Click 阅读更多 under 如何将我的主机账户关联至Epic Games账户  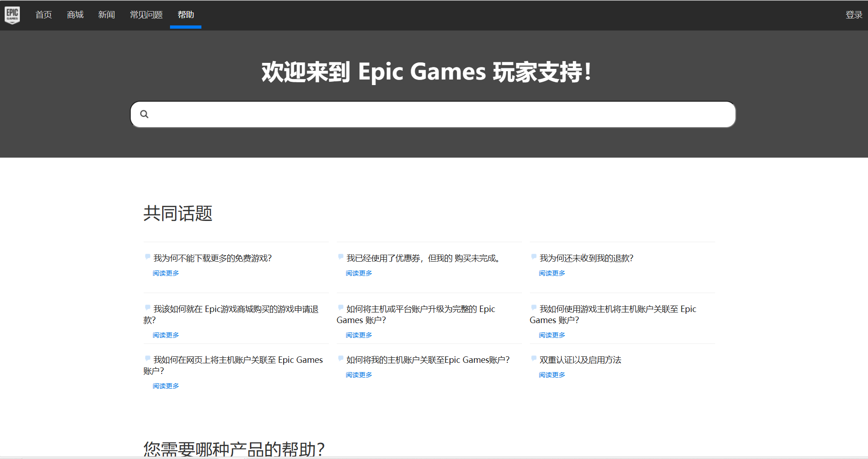coord(358,375)
